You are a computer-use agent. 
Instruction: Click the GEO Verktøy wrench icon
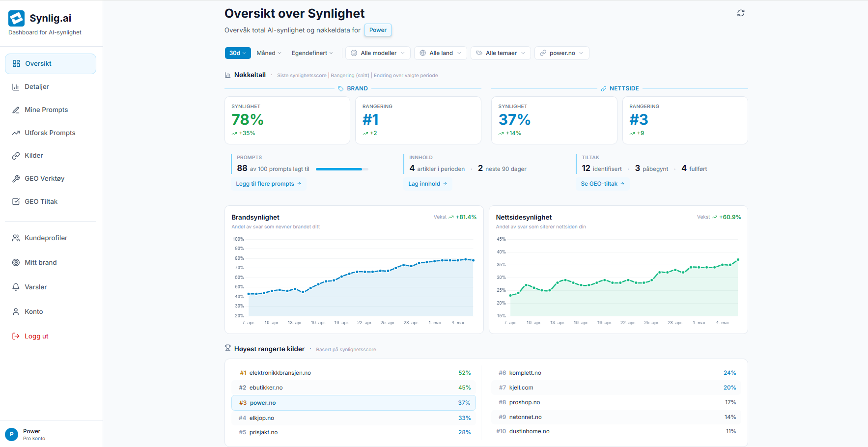coord(16,179)
